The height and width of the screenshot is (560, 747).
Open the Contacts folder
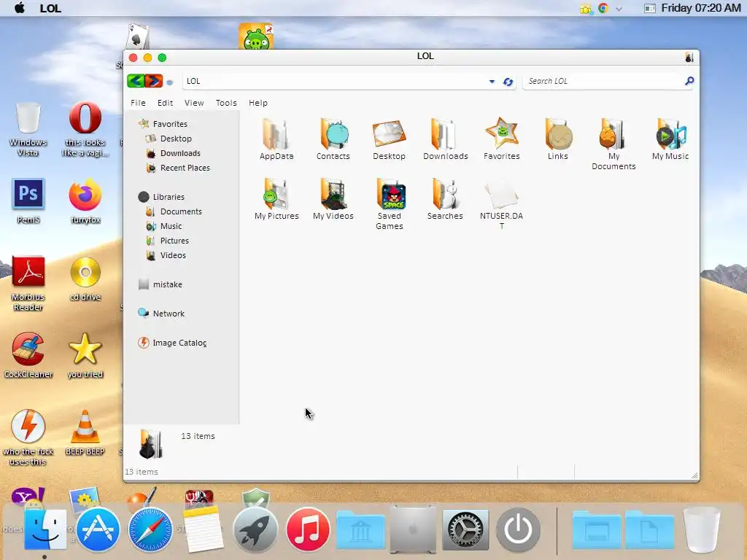pos(333,139)
